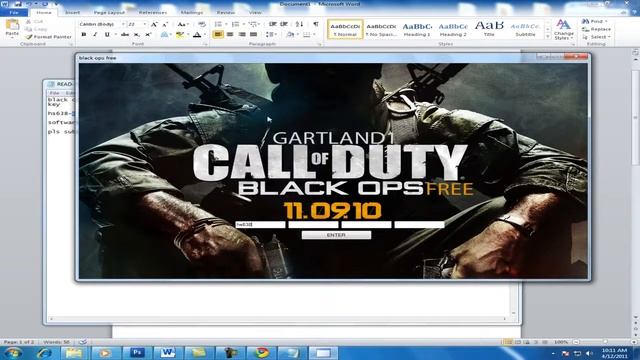
Task: Apply superscript formatting
Action: tap(148, 35)
